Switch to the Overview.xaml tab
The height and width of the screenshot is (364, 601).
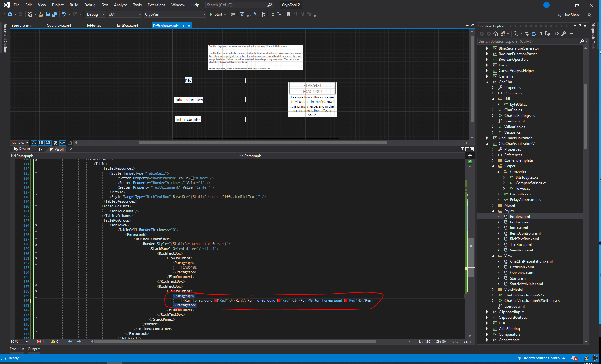pos(59,25)
